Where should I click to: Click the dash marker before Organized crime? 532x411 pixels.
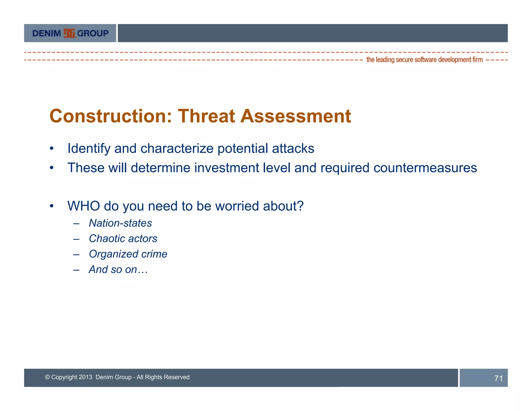pos(76,254)
